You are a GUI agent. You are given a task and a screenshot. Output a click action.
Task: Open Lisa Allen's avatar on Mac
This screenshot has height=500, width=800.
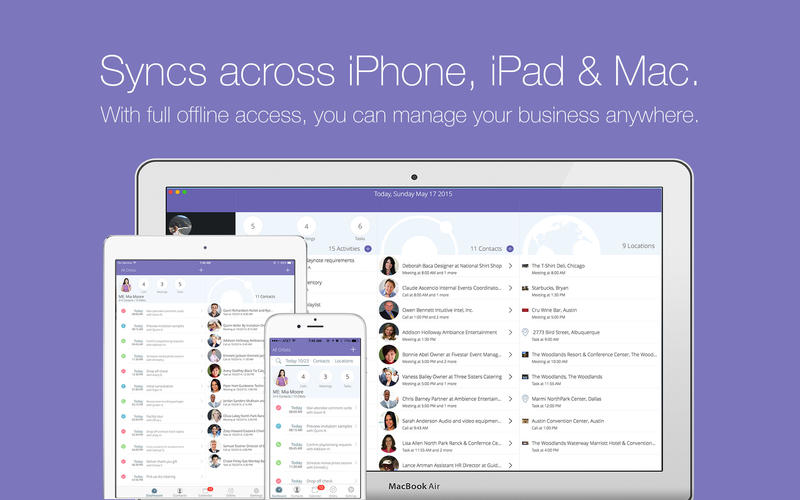point(388,443)
